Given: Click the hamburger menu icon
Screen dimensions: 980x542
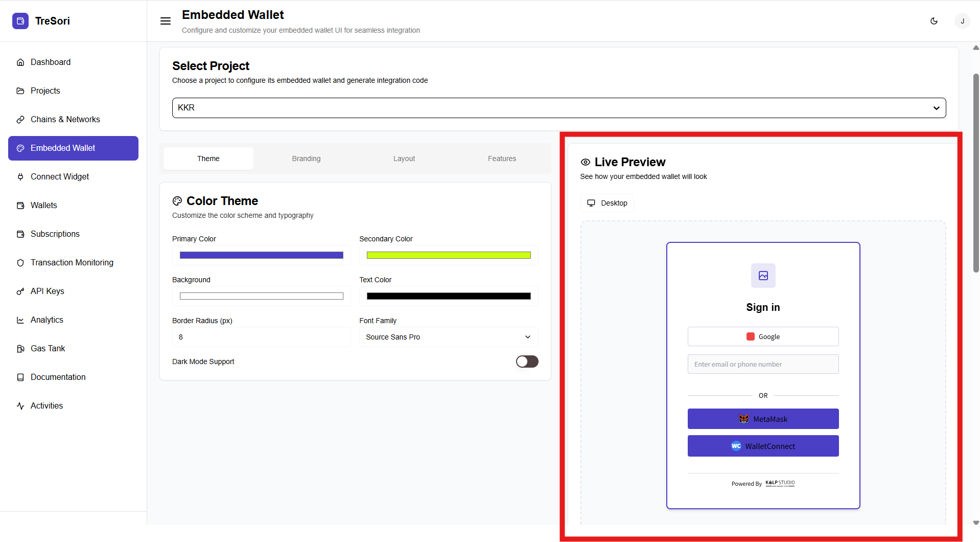Looking at the screenshot, I should [x=166, y=21].
